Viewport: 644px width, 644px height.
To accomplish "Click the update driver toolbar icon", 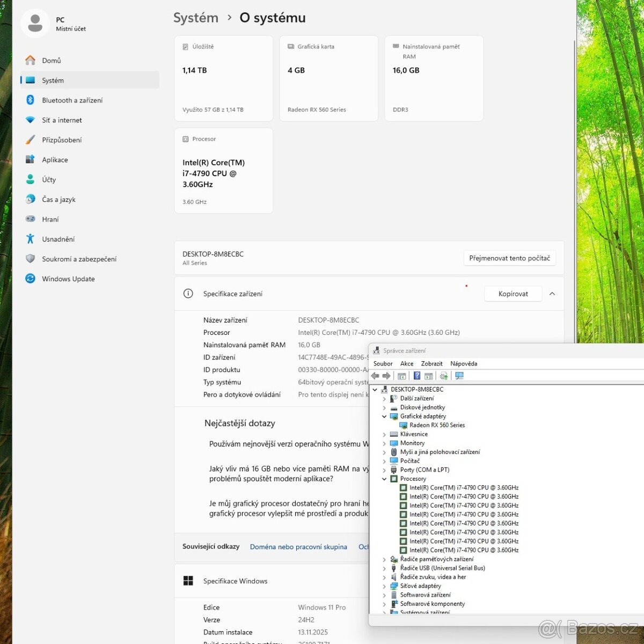I will click(444, 376).
